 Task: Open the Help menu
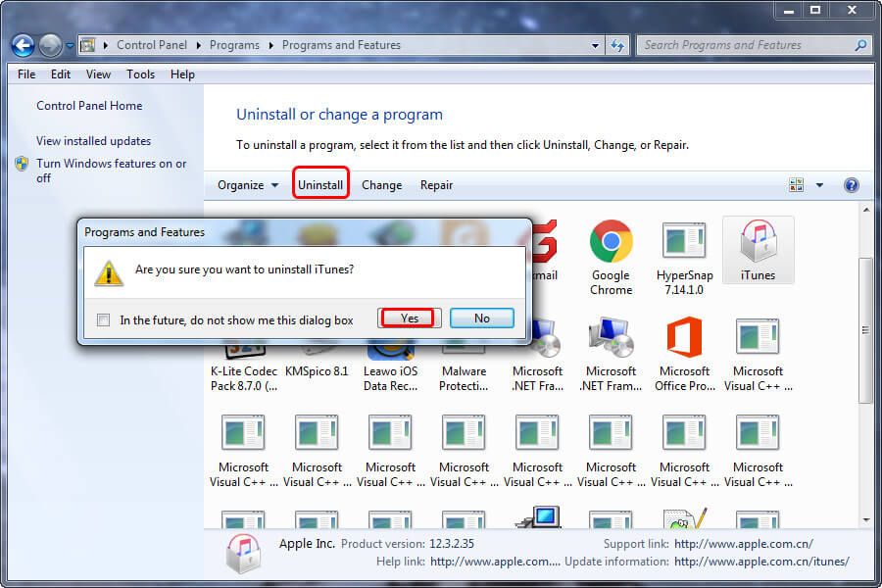pos(183,74)
